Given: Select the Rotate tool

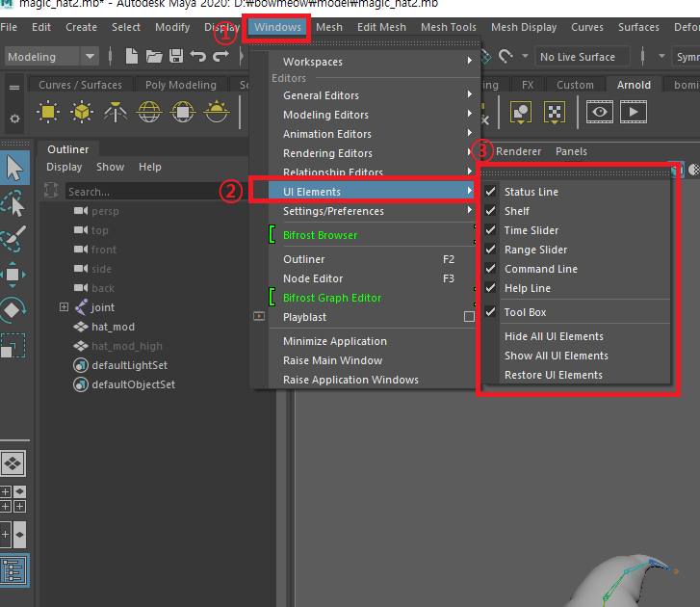Looking at the screenshot, I should click(x=13, y=309).
